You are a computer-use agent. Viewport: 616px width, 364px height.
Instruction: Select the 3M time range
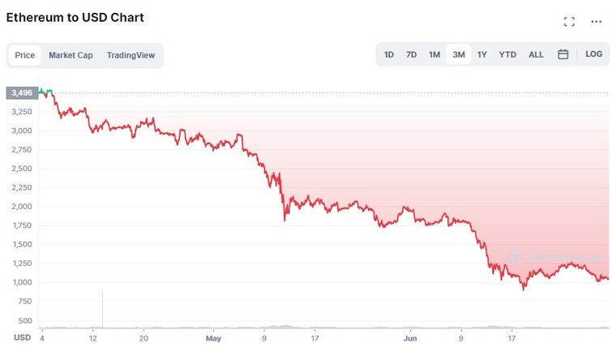pos(459,54)
